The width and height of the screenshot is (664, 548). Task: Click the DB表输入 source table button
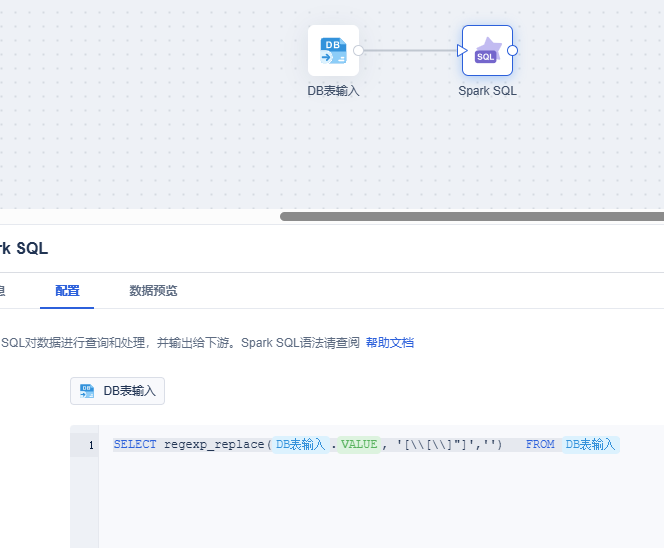117,391
